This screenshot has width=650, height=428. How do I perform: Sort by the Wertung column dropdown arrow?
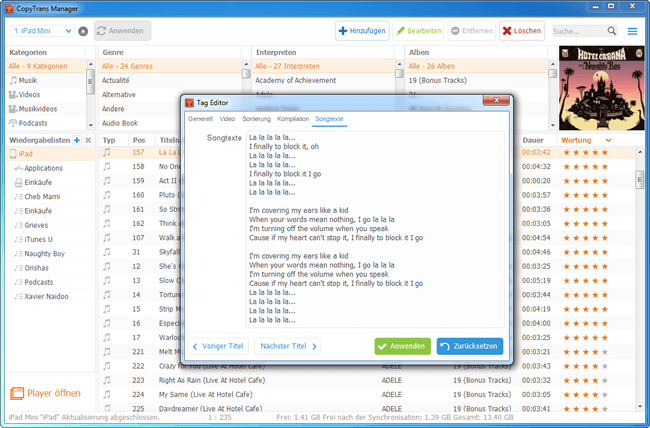[608, 141]
